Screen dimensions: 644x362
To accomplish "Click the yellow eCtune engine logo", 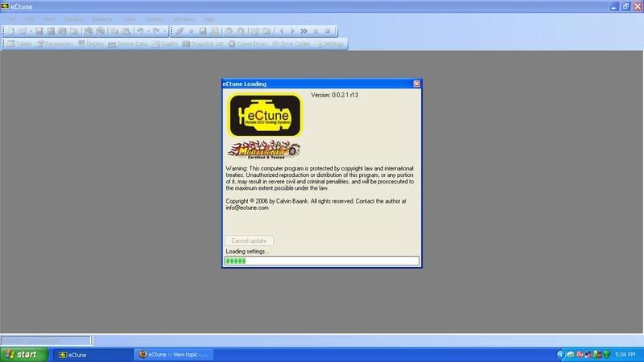I will (x=266, y=116).
